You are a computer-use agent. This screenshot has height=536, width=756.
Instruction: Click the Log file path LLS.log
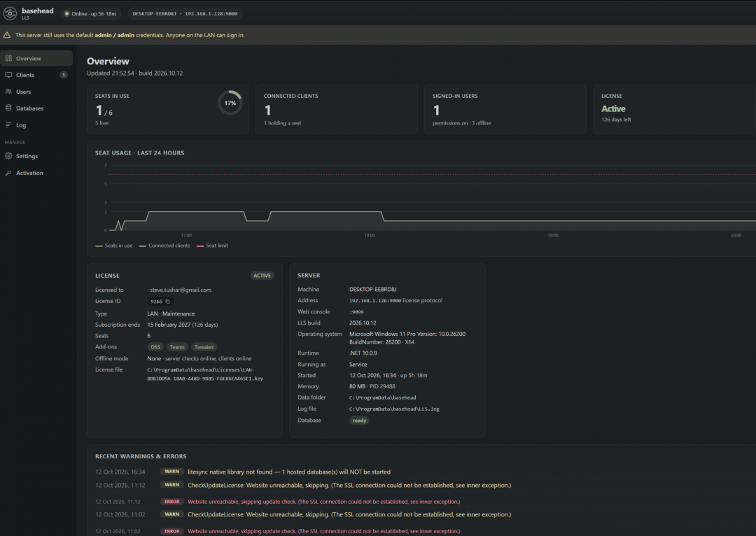coord(394,409)
